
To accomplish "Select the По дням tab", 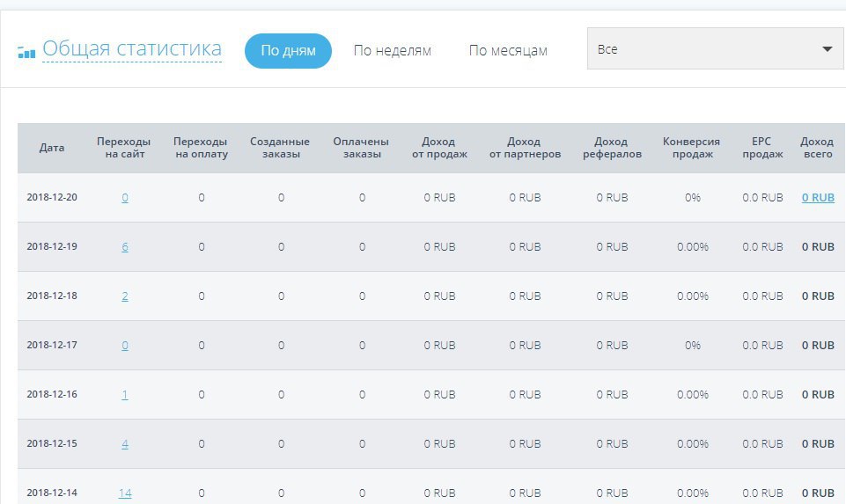I will point(288,51).
